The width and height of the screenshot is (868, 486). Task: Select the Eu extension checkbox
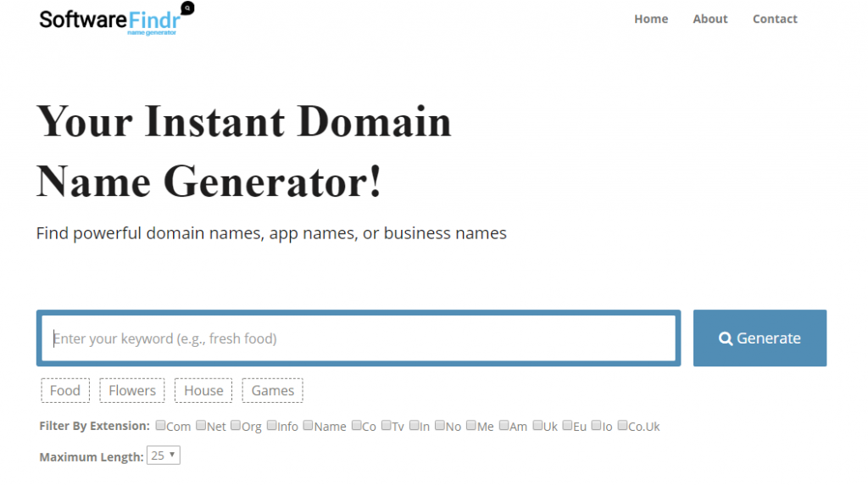tap(567, 425)
